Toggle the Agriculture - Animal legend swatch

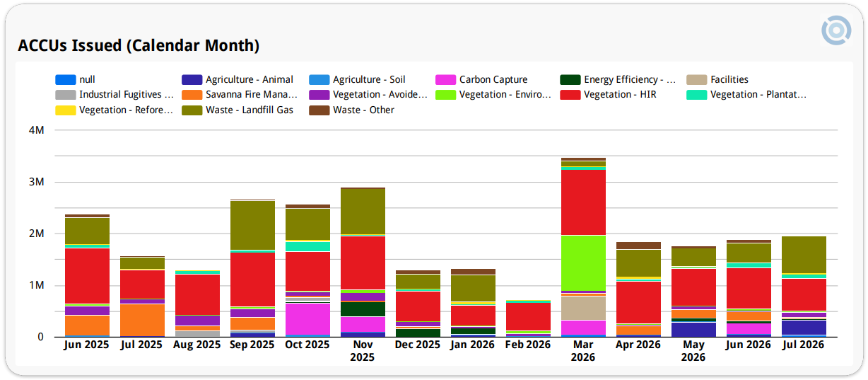tap(192, 80)
